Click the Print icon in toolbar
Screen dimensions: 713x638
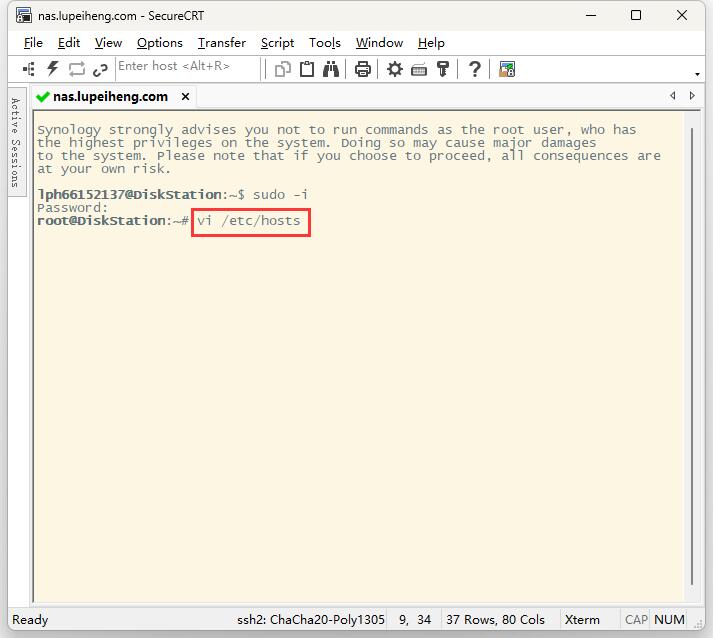tap(363, 69)
